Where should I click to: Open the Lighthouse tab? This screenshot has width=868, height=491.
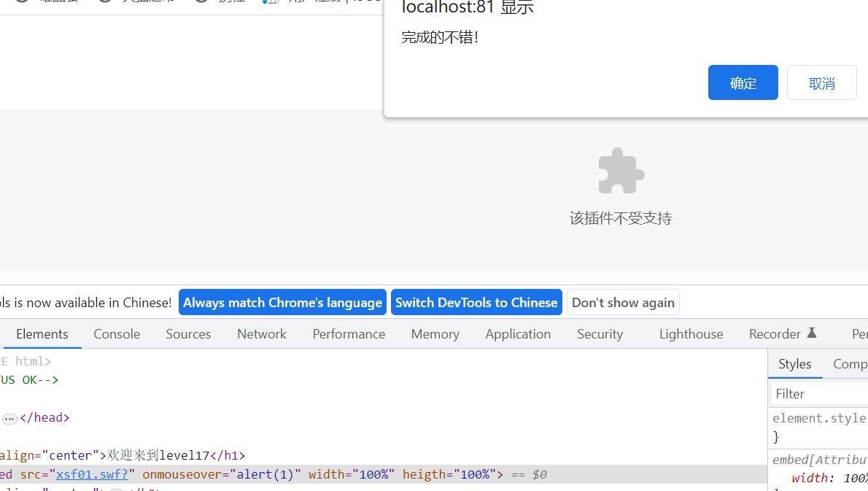pos(691,334)
